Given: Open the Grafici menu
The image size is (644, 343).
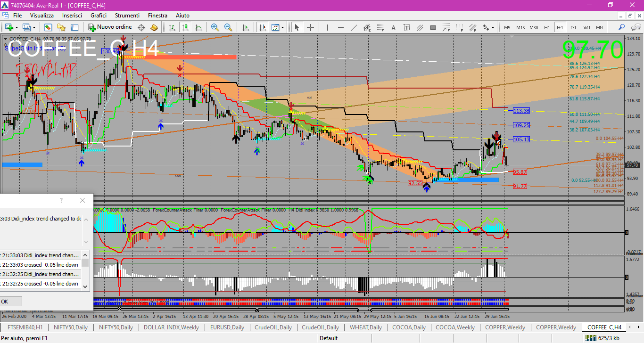Looking at the screenshot, I should pyautogui.click(x=99, y=16).
